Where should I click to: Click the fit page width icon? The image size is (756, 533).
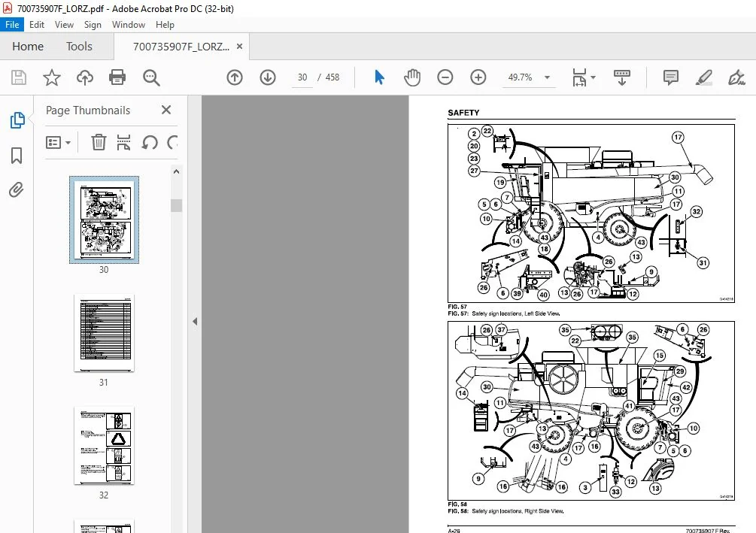click(x=579, y=77)
